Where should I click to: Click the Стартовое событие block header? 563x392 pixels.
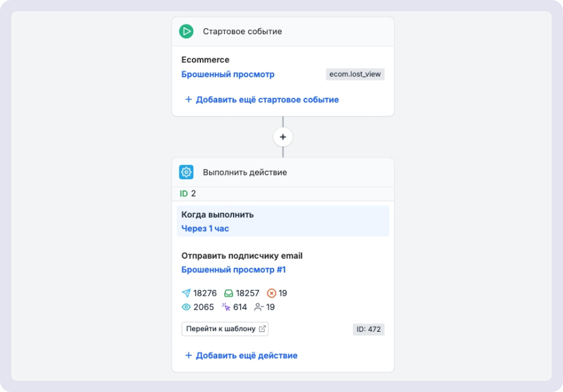click(283, 31)
